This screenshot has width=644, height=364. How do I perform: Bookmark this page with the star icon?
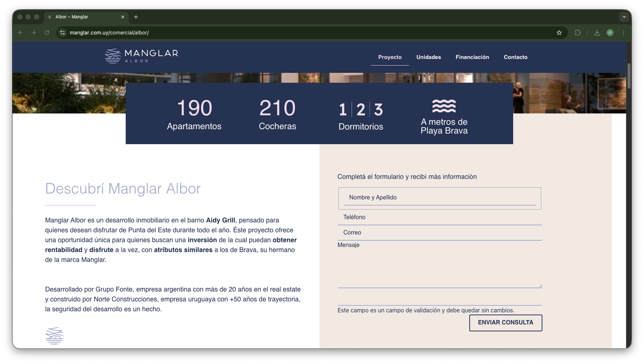pos(559,33)
